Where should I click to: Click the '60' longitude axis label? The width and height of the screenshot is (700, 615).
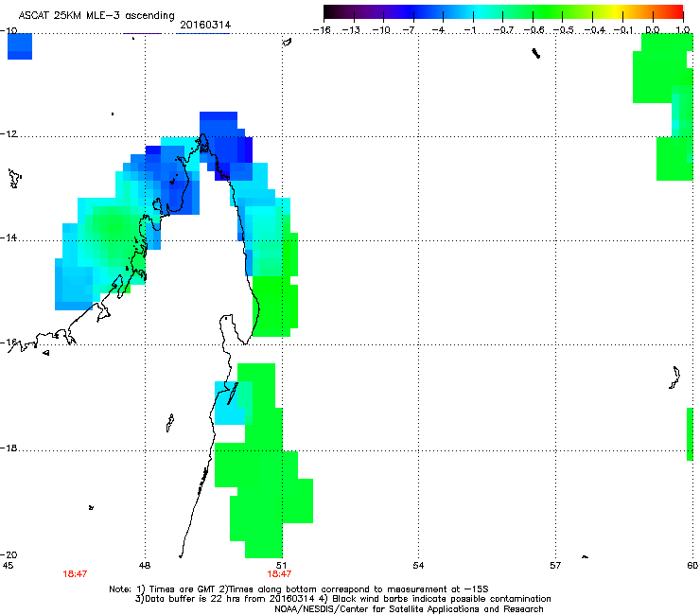[x=692, y=566]
